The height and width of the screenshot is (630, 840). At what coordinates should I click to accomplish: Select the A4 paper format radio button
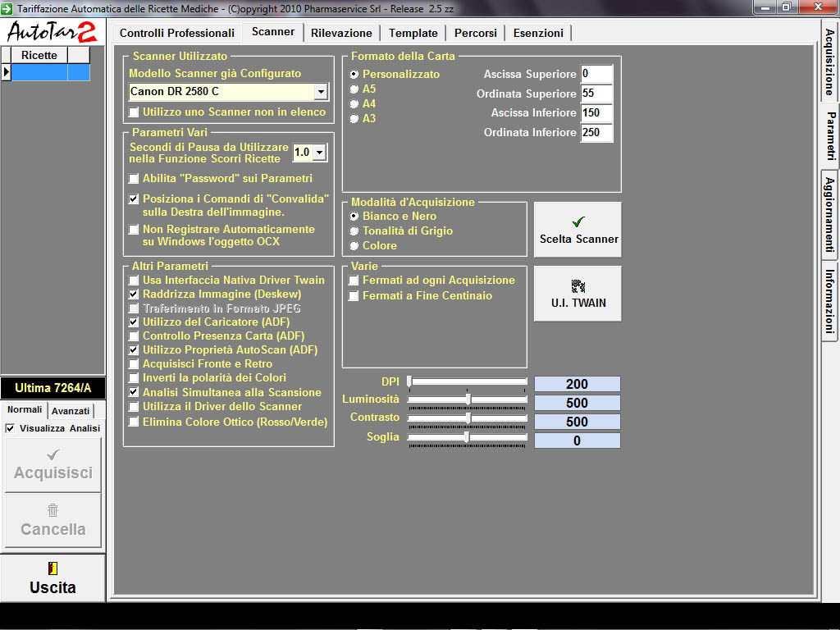click(x=354, y=104)
